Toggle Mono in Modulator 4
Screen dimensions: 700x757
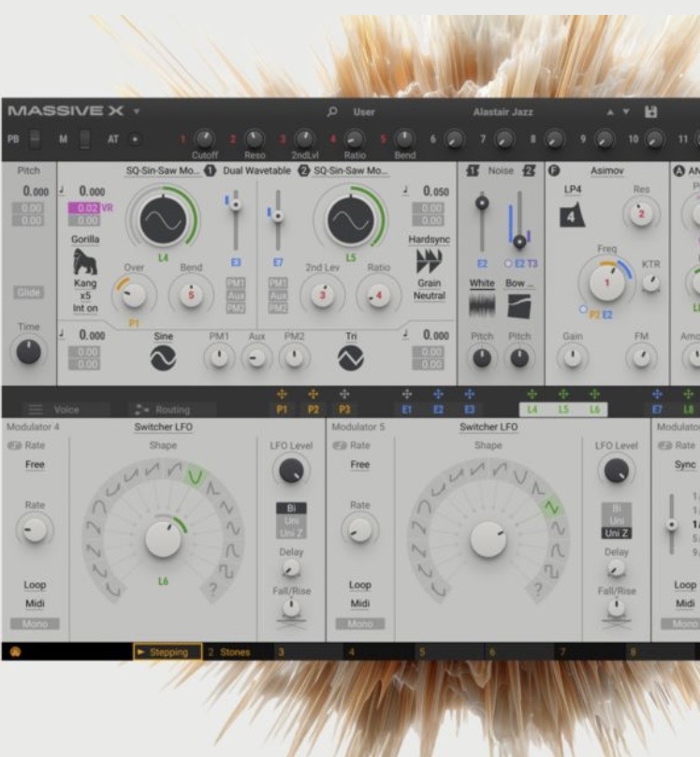pos(35,624)
